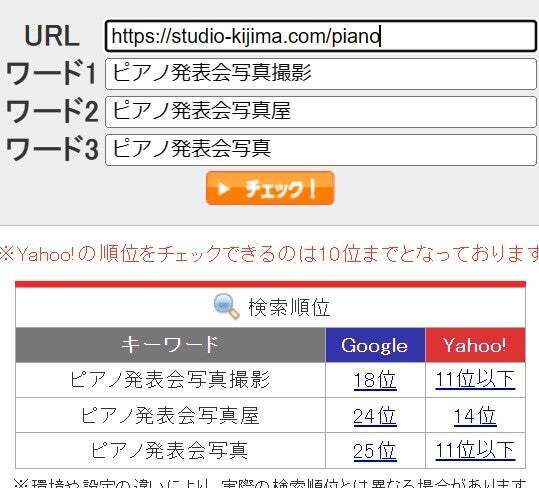This screenshot has height=488, width=539.
Task: Open the 18位 Google rank link
Action: click(x=375, y=380)
